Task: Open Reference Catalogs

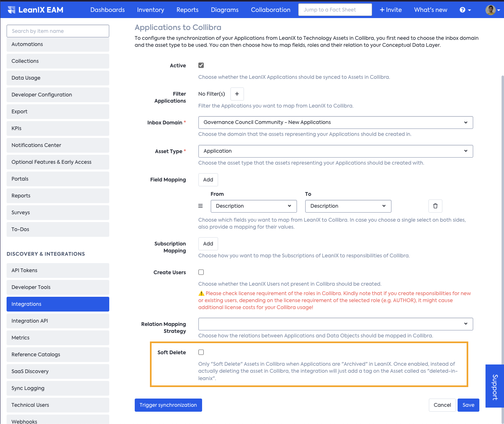Action: 58,355
